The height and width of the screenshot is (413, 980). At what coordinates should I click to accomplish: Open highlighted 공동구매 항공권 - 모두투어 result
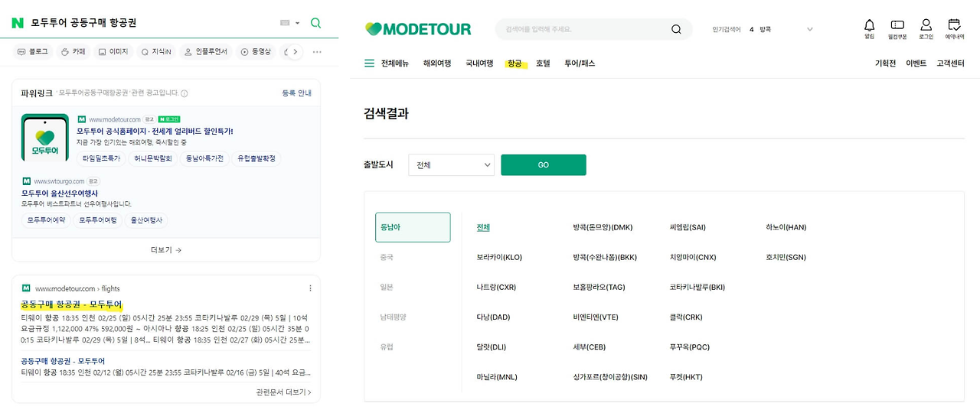tap(71, 305)
